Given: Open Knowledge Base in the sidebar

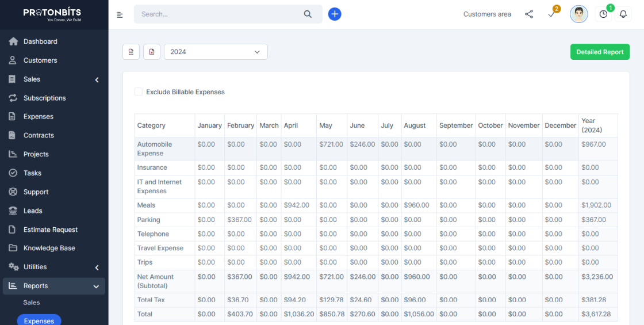Looking at the screenshot, I should pos(49,248).
